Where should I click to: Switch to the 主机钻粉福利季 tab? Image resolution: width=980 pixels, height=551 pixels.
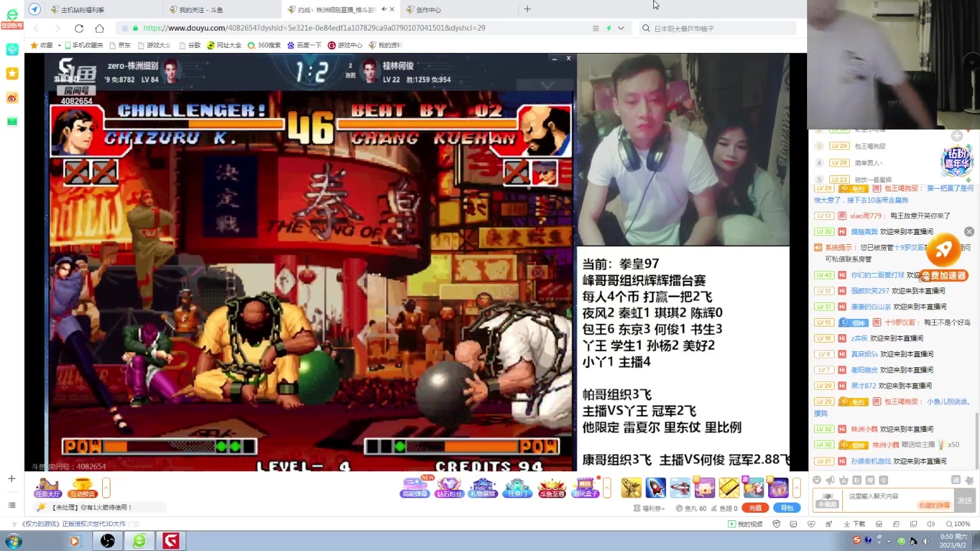tap(82, 10)
